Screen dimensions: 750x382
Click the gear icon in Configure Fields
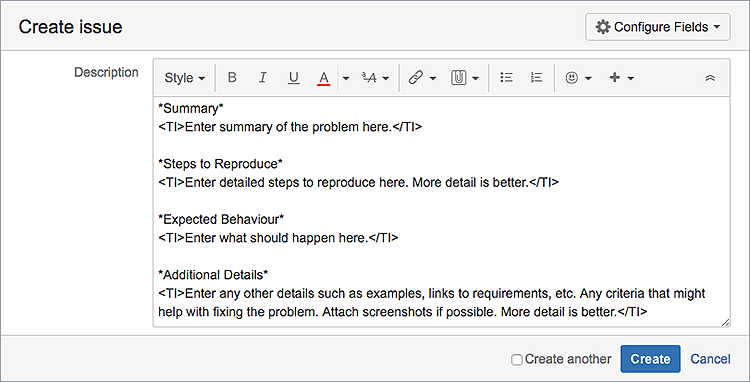point(603,27)
